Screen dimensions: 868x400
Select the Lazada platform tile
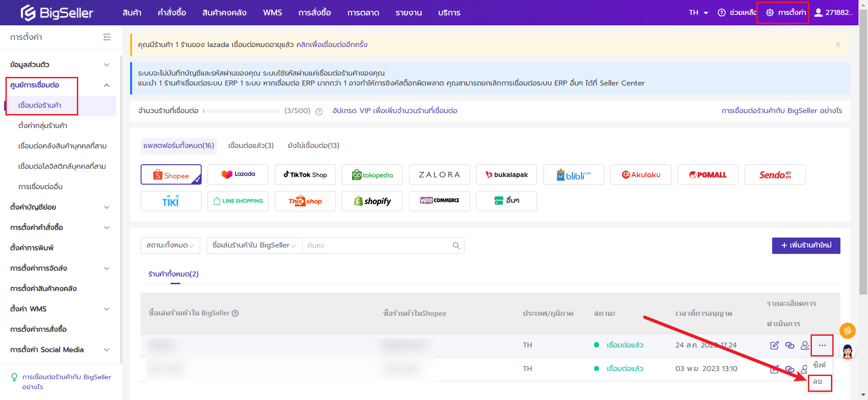click(x=238, y=175)
